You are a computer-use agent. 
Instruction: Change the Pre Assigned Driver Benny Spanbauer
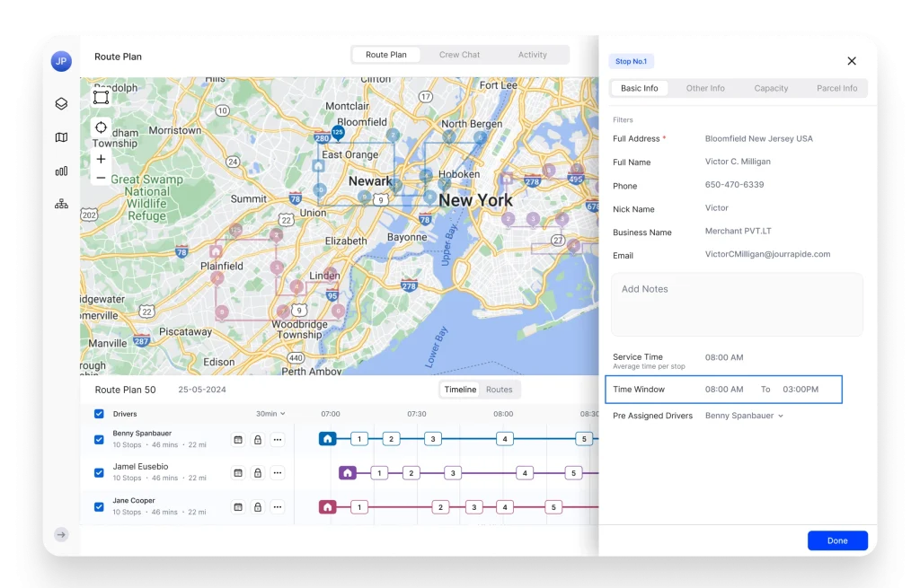pos(744,416)
